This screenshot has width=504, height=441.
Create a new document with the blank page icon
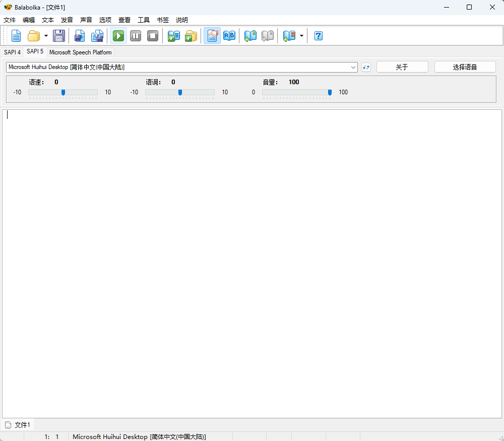16,36
